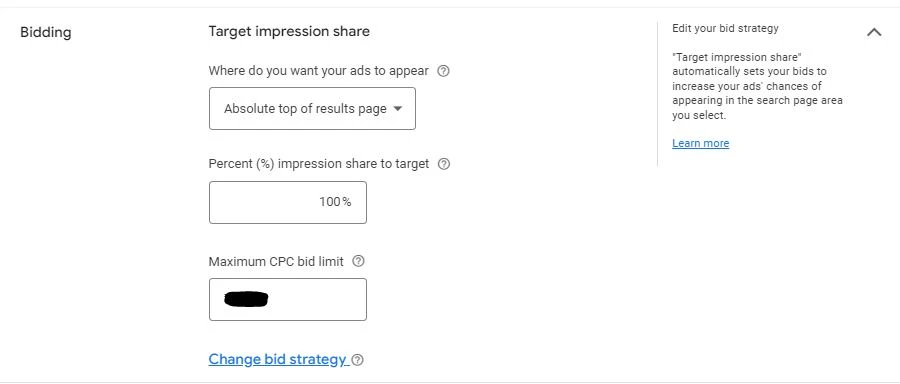Click the blacked-out value in CPC field
The image size is (900, 384).
pyautogui.click(x=246, y=299)
